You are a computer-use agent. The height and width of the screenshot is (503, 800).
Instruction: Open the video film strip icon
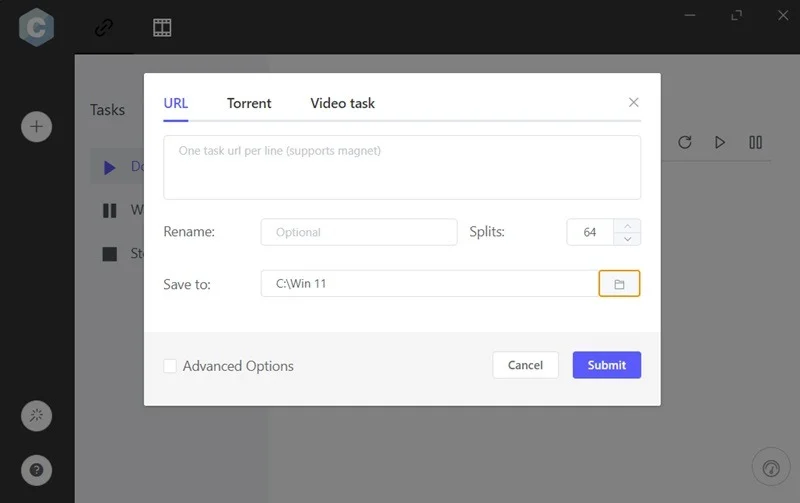click(x=162, y=27)
